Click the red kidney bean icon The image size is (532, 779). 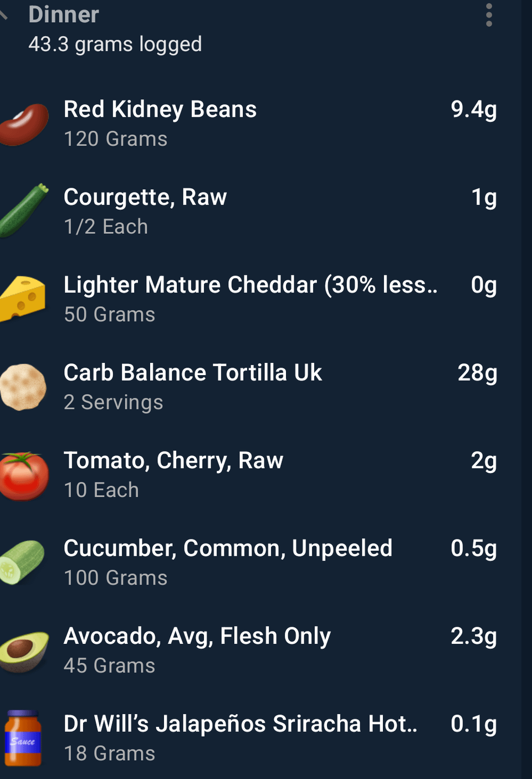tap(24, 124)
